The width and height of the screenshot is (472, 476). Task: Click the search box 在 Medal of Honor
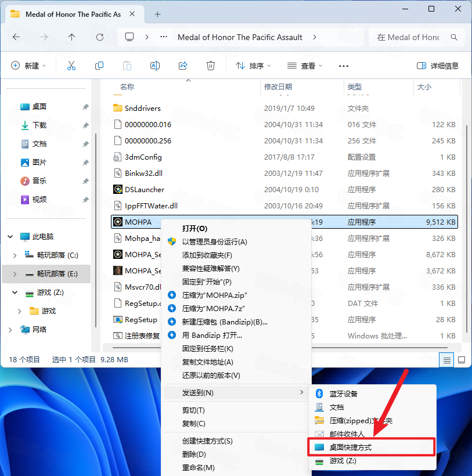tap(416, 37)
